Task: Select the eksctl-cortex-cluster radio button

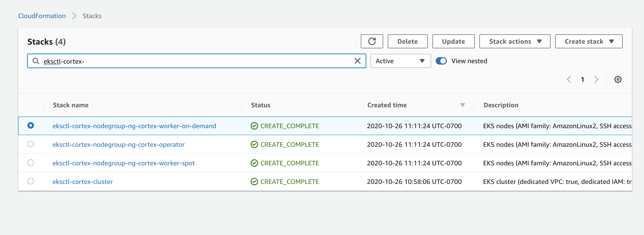Action: click(x=31, y=181)
